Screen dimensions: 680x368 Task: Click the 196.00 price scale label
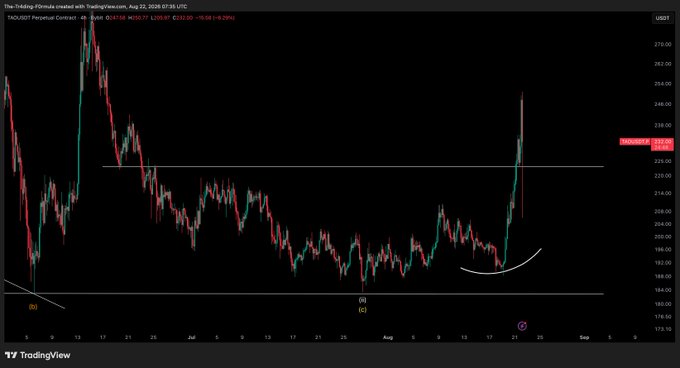662,250
